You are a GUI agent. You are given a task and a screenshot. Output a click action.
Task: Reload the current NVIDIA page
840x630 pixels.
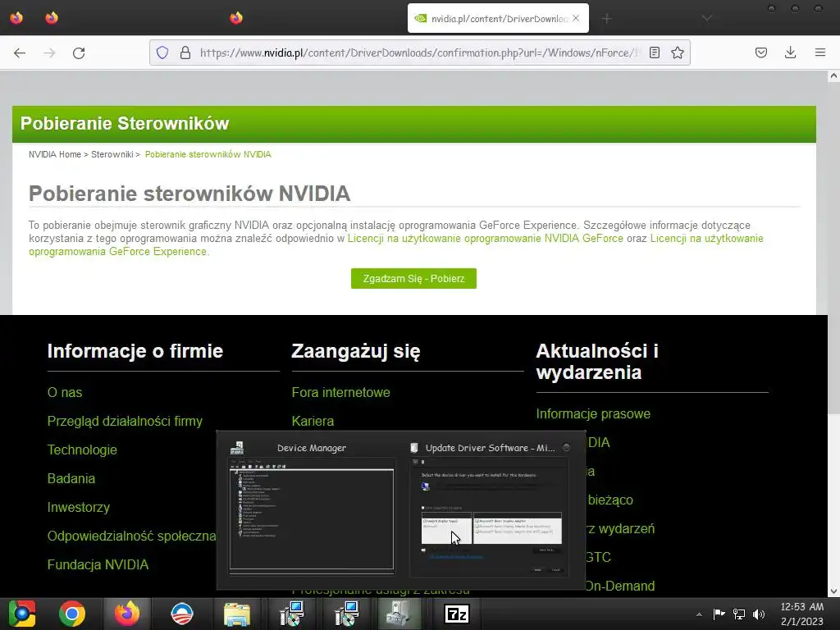point(79,52)
